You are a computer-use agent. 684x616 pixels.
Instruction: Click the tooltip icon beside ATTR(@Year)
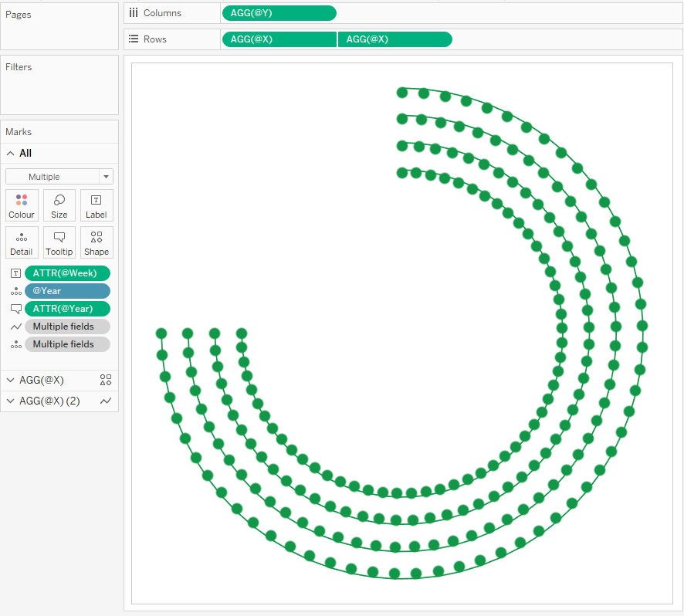pos(15,309)
